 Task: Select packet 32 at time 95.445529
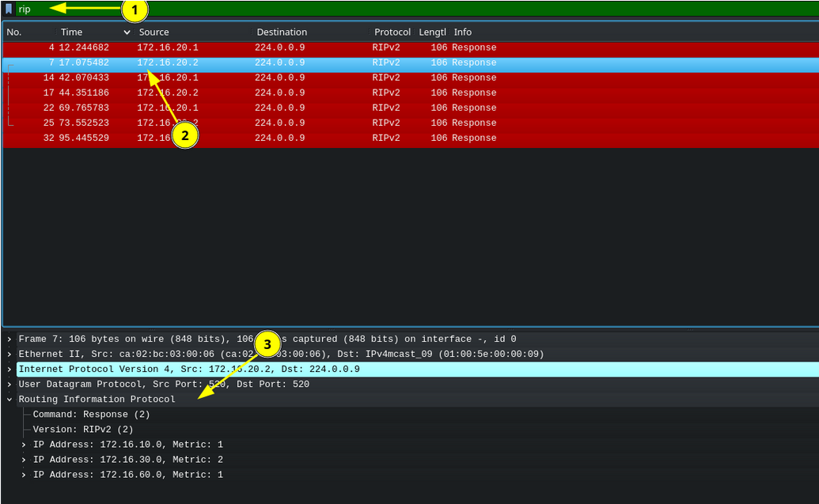(237, 138)
